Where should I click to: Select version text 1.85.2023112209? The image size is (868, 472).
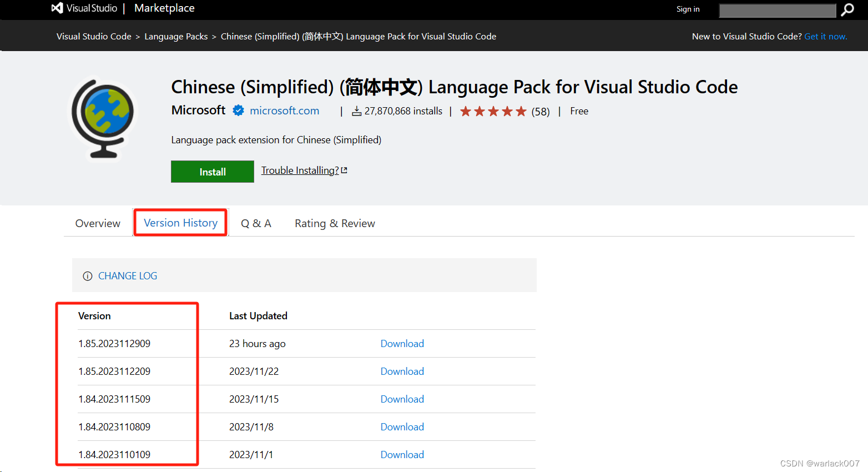[114, 371]
